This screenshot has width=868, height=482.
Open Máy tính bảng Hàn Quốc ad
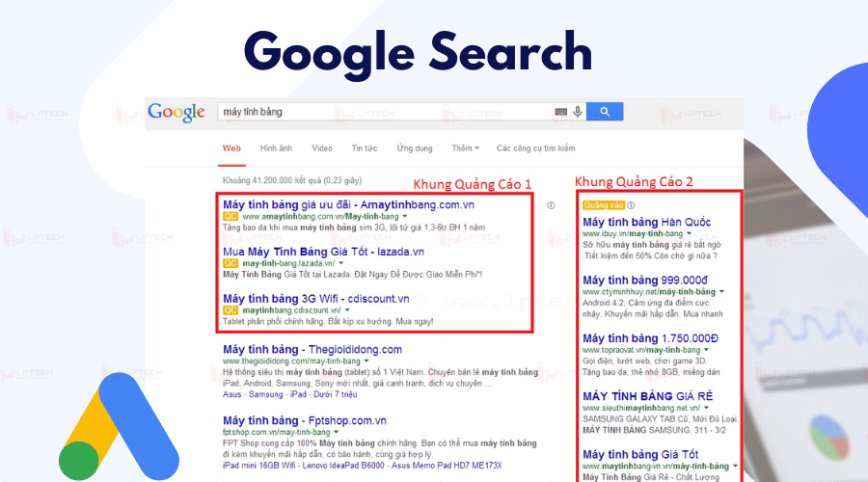pyautogui.click(x=646, y=222)
